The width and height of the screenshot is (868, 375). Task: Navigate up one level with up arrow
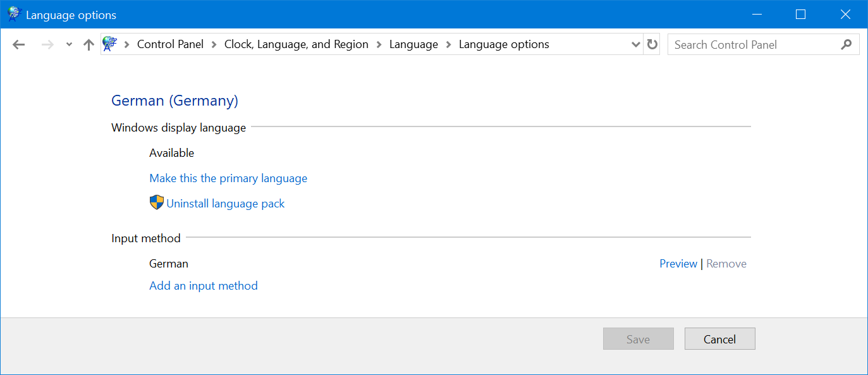[x=89, y=45]
